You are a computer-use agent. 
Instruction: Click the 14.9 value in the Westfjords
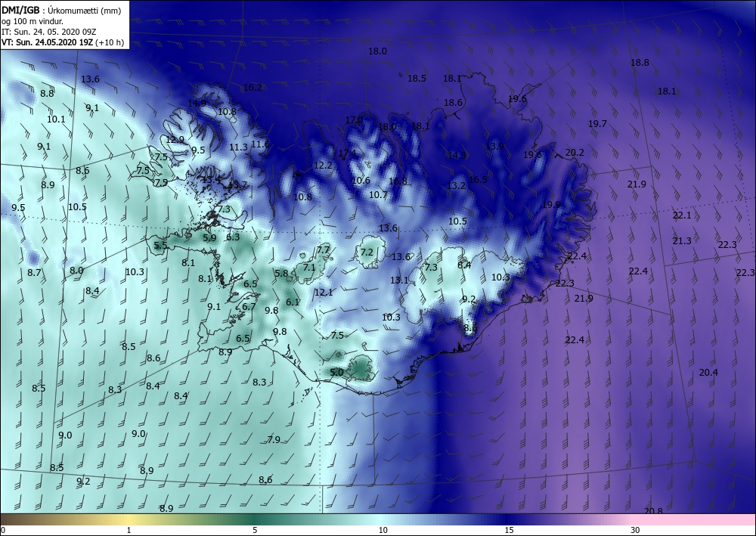(197, 103)
